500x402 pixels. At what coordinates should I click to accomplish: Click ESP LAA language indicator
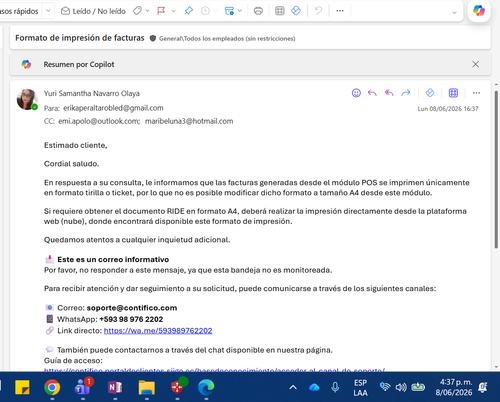360,388
